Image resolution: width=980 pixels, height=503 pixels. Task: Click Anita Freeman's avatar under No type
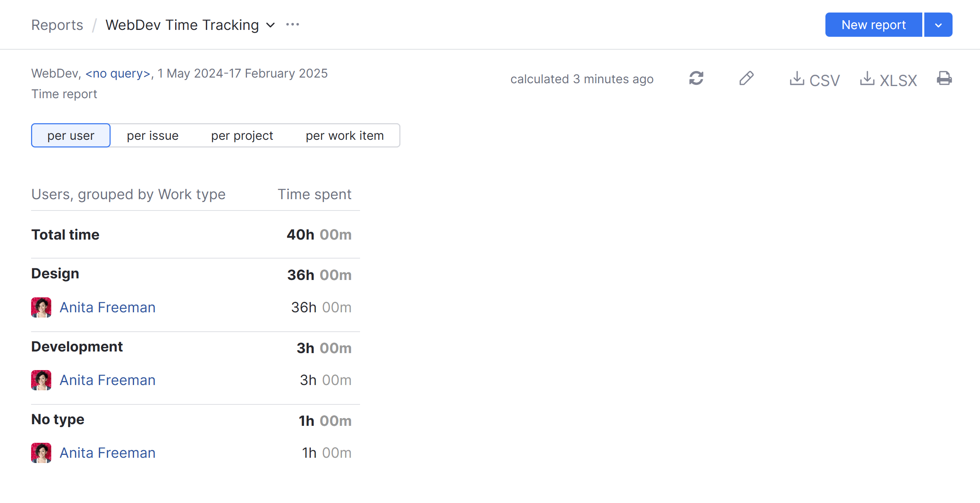tap(41, 452)
